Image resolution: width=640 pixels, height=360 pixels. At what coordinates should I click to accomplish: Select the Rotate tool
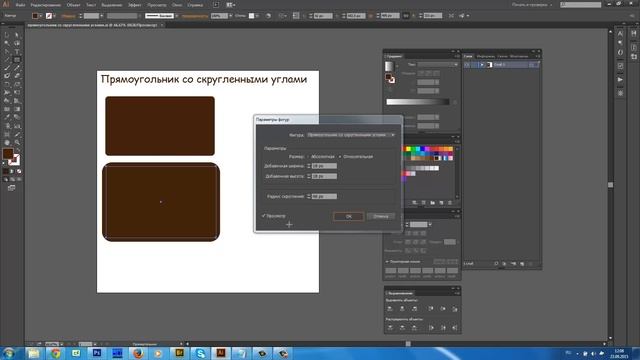7,84
